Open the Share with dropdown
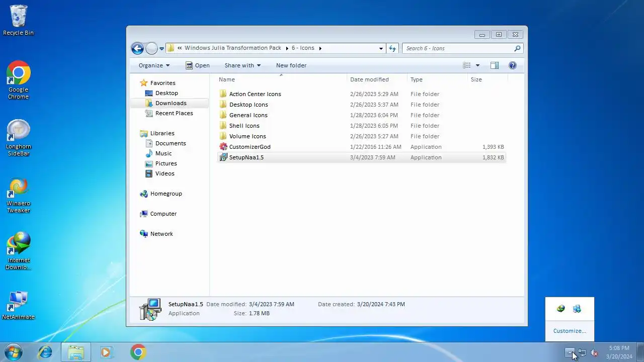644x362 pixels. 243,65
